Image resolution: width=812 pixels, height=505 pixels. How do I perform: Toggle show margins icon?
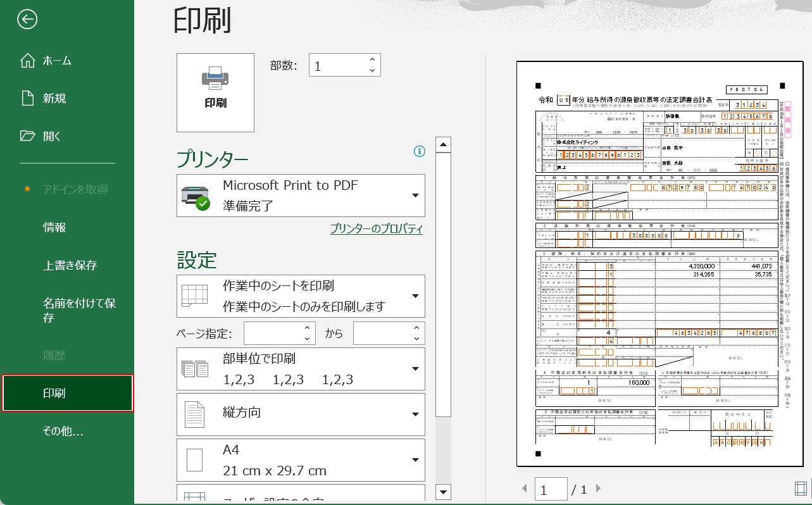point(801,488)
